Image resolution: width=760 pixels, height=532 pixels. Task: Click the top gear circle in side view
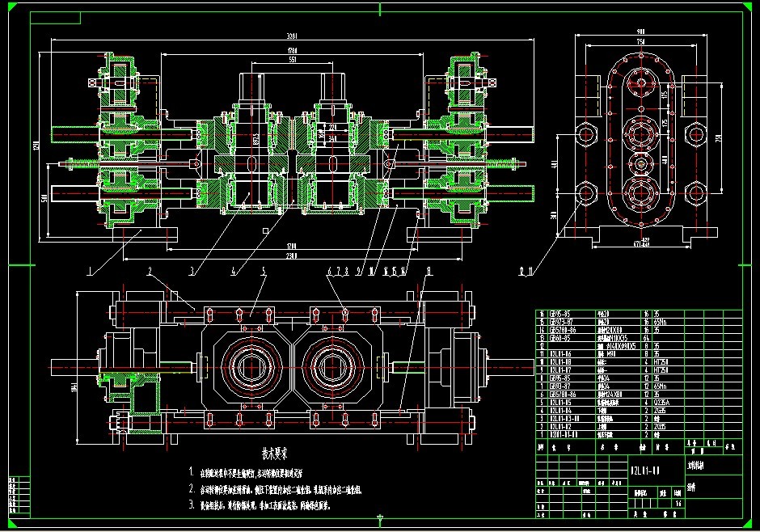[x=642, y=86]
